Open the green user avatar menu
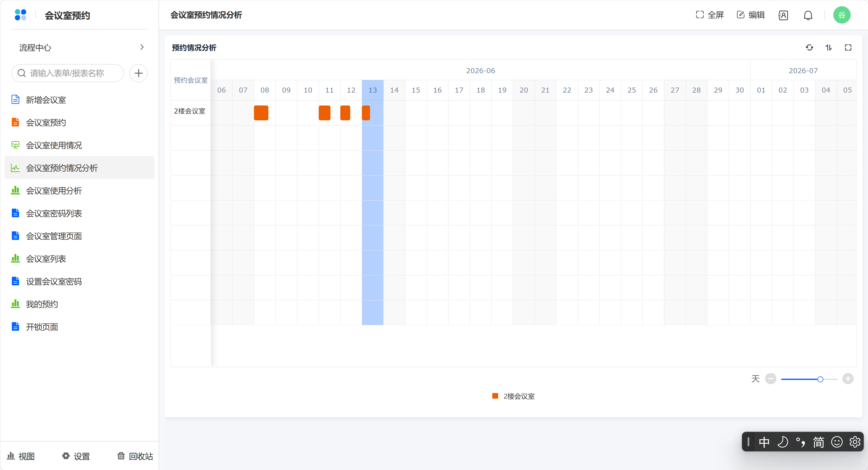 pos(842,15)
